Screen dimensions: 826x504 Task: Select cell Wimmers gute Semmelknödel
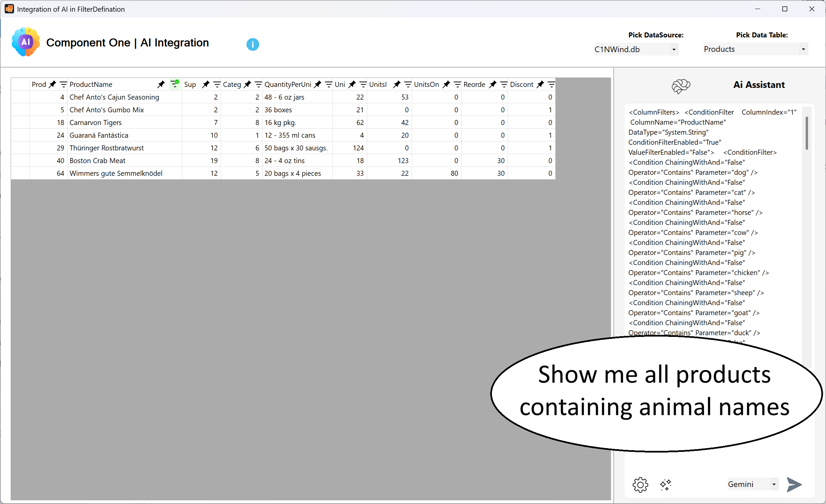[124, 173]
